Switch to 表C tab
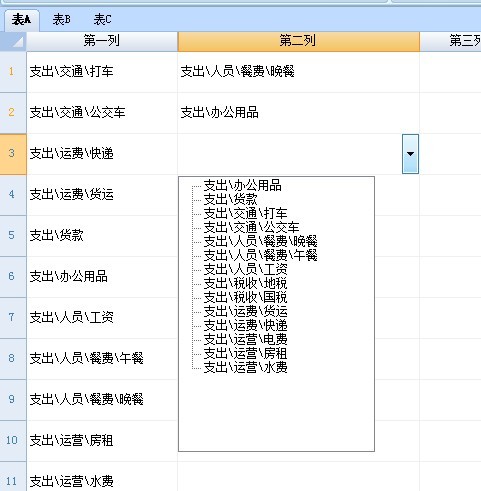 coord(102,20)
